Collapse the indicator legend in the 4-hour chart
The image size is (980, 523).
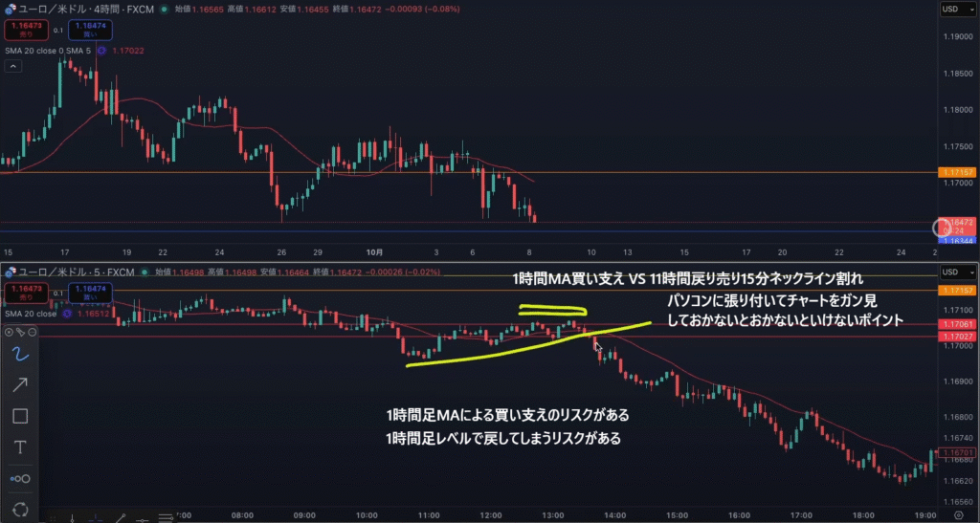tap(13, 66)
